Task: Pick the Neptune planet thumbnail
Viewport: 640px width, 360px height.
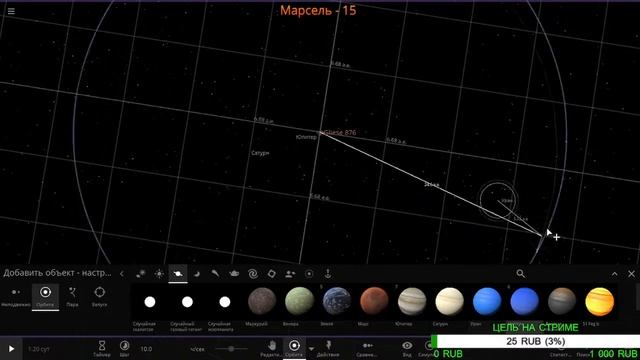Action: click(524, 302)
